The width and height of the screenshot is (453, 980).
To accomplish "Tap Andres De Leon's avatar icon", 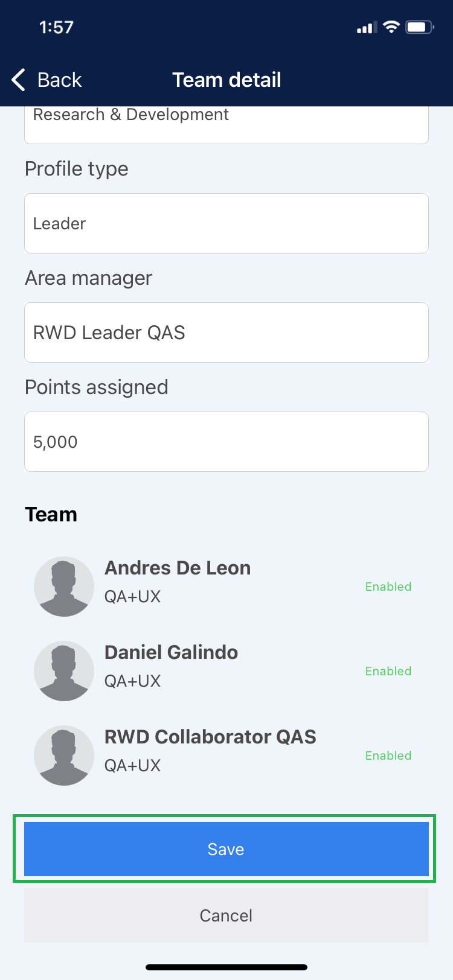I will point(64,587).
